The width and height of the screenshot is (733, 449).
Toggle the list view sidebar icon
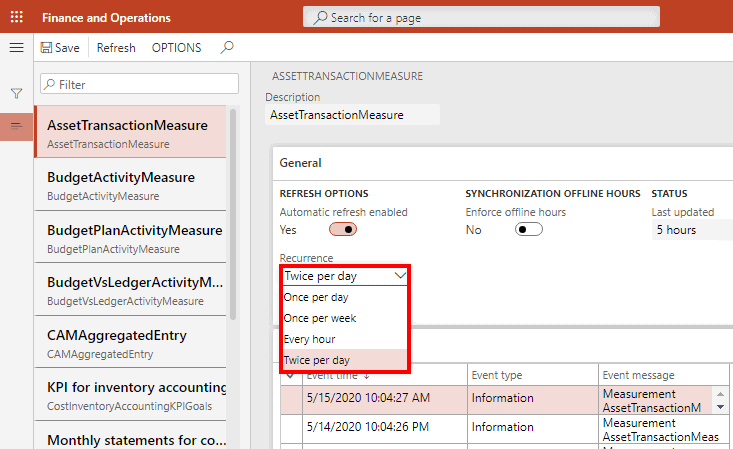tap(16, 126)
